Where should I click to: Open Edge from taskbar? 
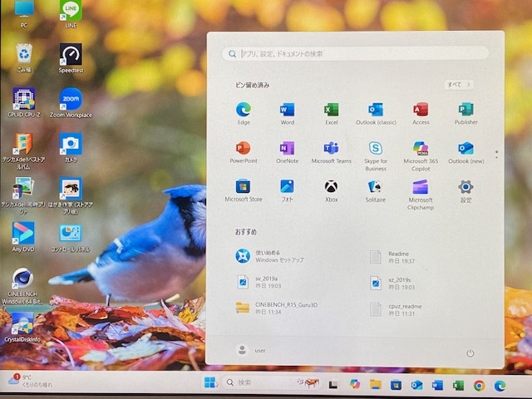pos(500,386)
